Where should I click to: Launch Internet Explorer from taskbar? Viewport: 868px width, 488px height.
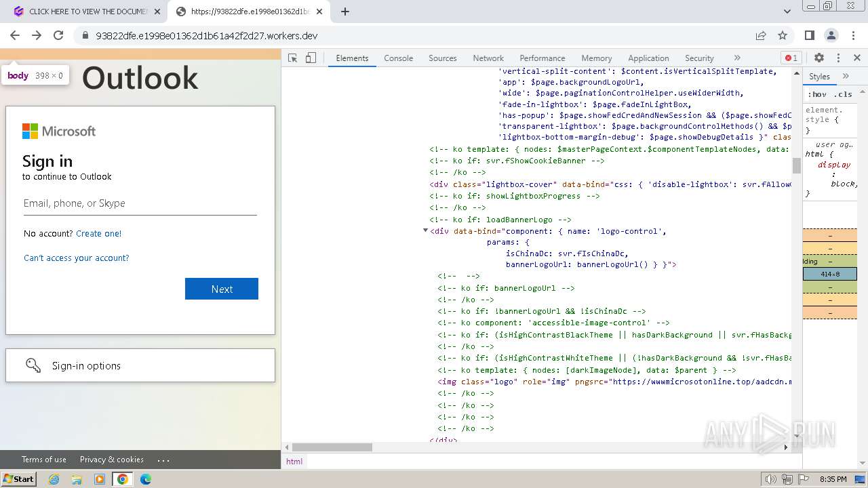[x=54, y=479]
